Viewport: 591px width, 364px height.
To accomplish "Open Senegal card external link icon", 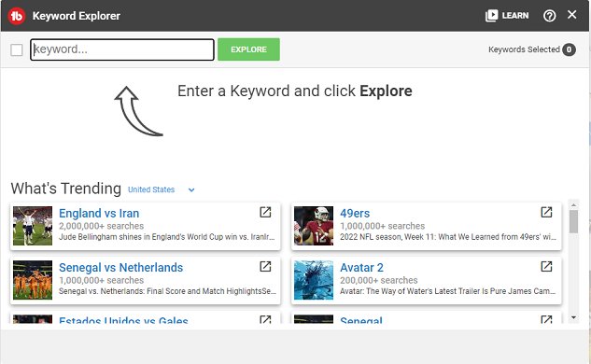I will (546, 319).
